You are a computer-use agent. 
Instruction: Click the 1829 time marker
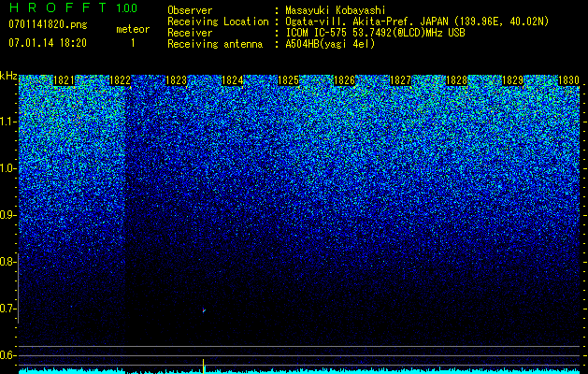pyautogui.click(x=512, y=80)
